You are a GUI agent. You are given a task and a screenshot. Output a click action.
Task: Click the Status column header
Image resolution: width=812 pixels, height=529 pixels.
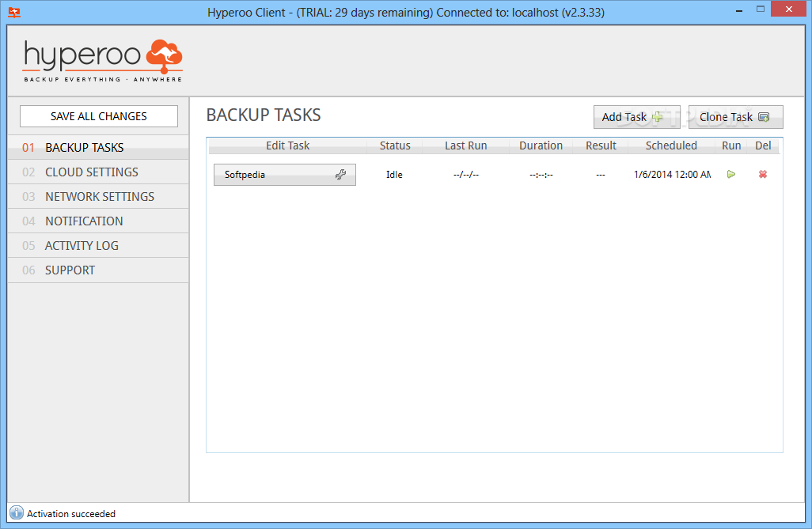point(395,146)
